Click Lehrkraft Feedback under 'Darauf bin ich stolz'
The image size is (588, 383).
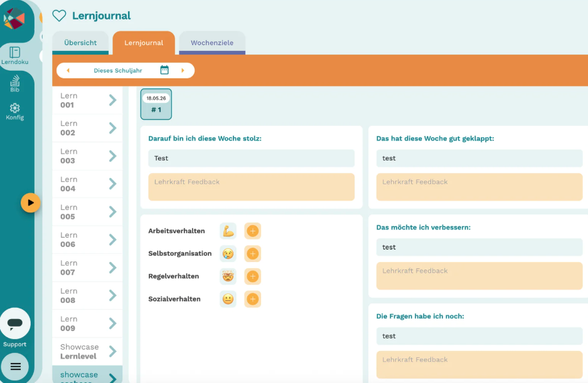(251, 187)
